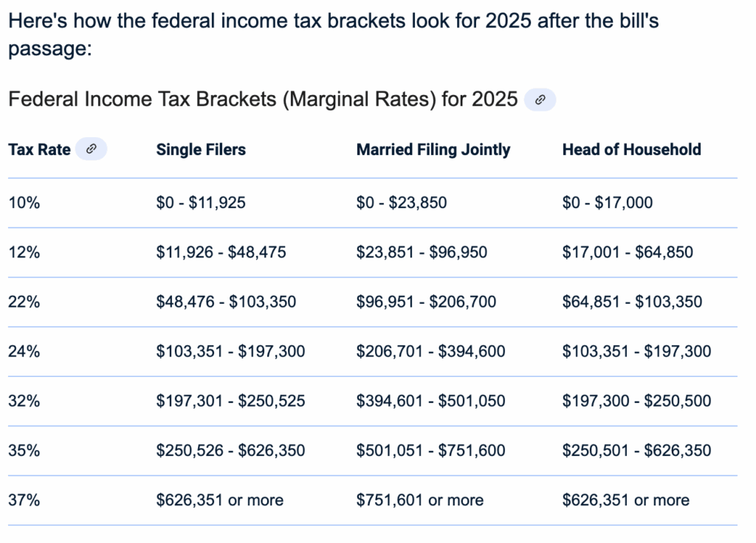
Task: Click the 37% tax rate cell
Action: click(x=24, y=499)
